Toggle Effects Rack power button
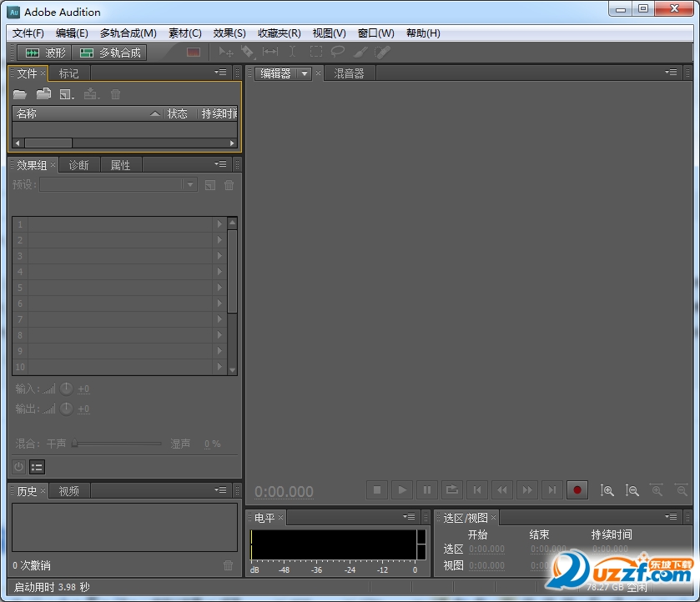Viewport: 700px width, 602px height. (x=18, y=467)
